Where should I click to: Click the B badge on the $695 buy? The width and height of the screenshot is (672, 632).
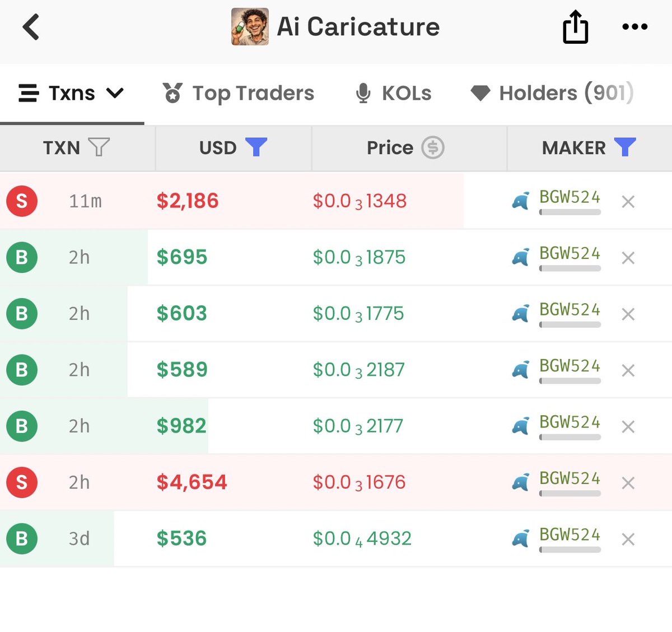coord(21,257)
